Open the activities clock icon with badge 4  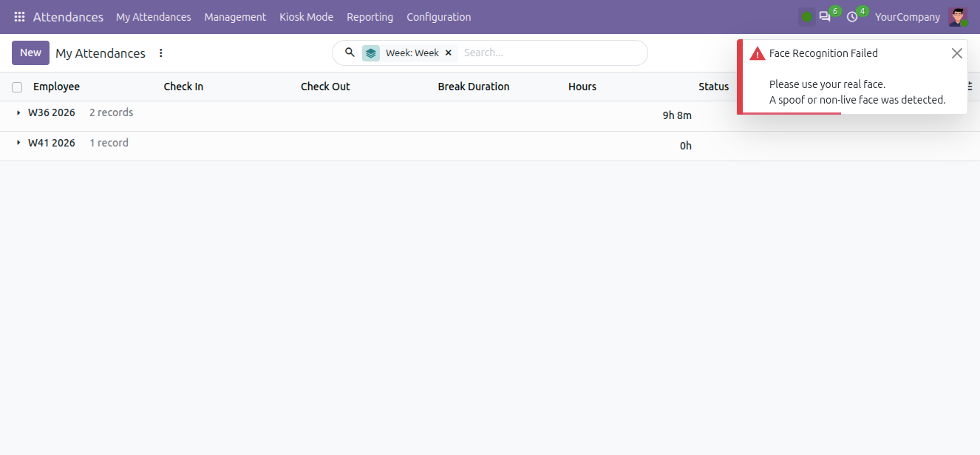(x=852, y=16)
